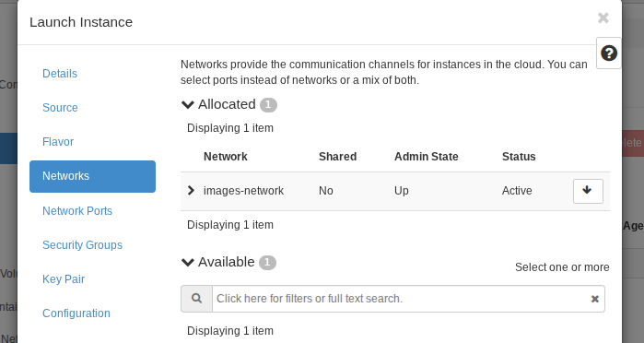Open the help question mark icon

pos(609,53)
